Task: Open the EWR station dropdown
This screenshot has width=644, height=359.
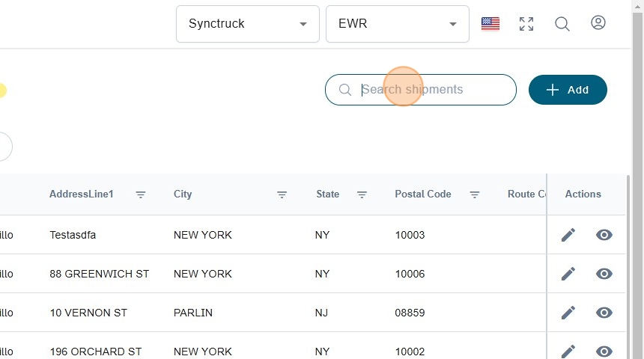Action: click(x=398, y=24)
